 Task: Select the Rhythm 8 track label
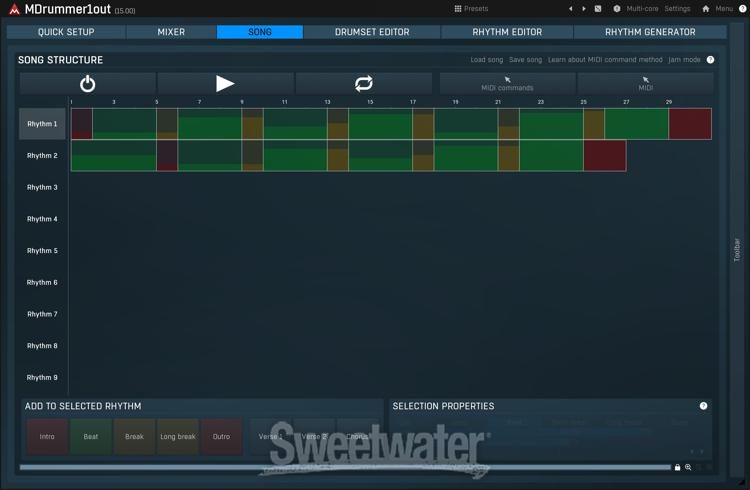[42, 345]
